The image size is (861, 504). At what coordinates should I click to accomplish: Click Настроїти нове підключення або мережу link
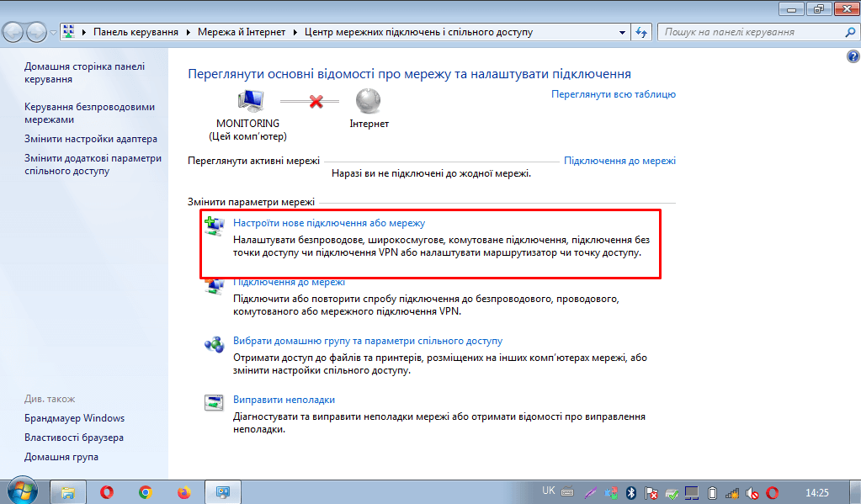pyautogui.click(x=329, y=223)
